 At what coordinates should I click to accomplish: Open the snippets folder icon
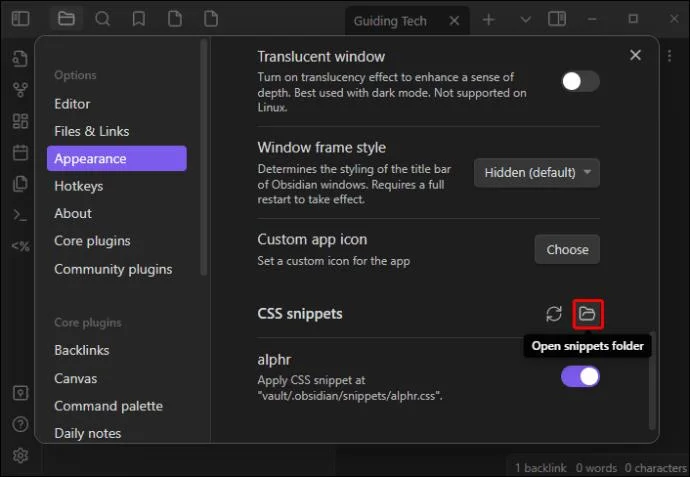(587, 314)
